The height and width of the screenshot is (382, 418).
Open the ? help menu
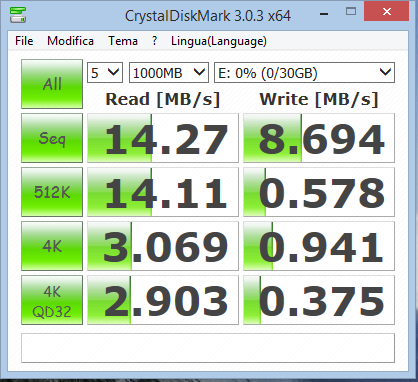coord(154,41)
